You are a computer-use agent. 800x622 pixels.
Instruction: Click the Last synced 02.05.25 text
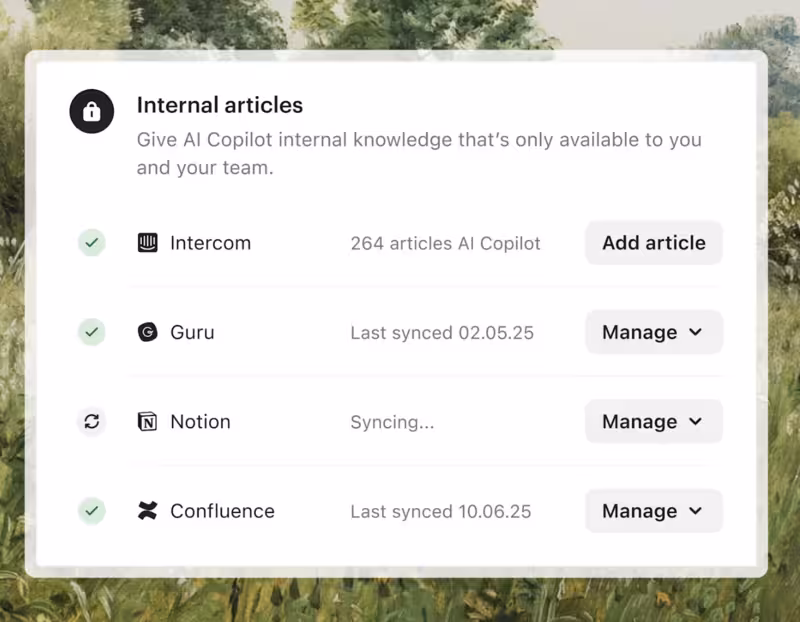click(442, 332)
